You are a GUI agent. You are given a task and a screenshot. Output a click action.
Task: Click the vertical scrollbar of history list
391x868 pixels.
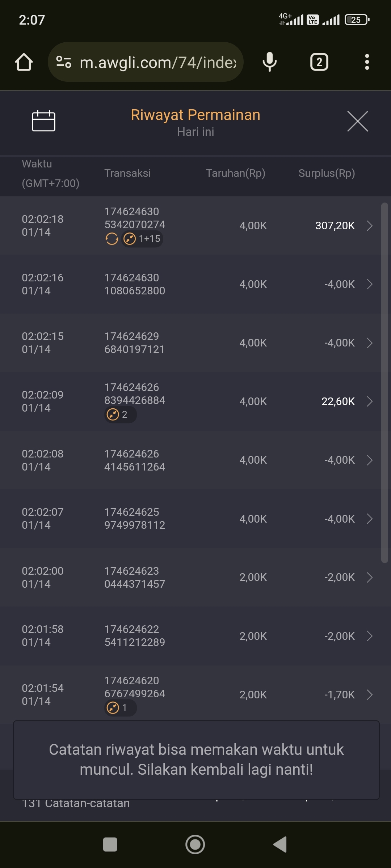[x=384, y=383]
